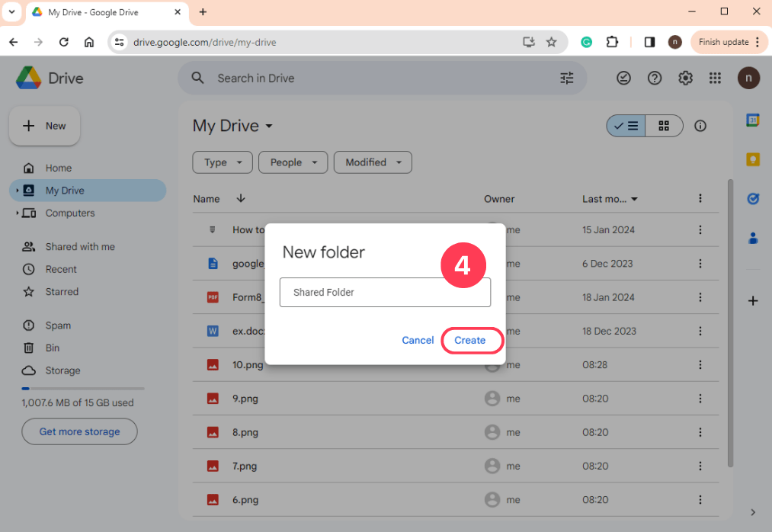The height and width of the screenshot is (532, 772).
Task: Open Drive help and support
Action: (654, 78)
